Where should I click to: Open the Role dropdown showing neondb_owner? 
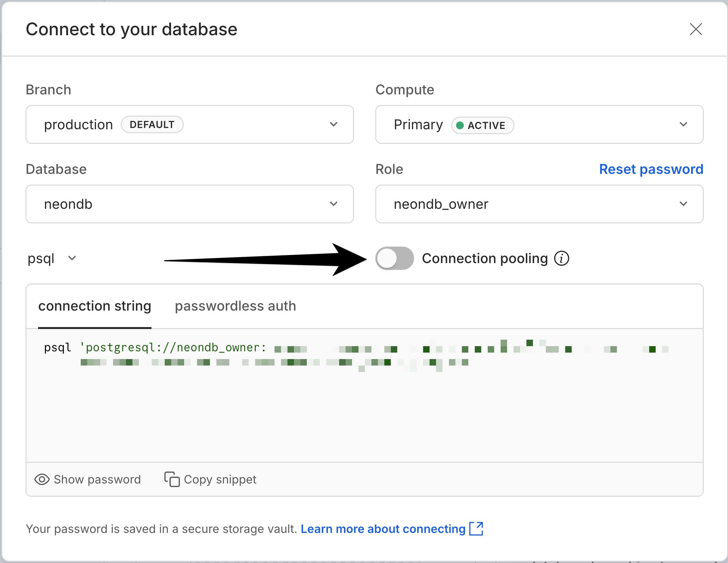[539, 204]
